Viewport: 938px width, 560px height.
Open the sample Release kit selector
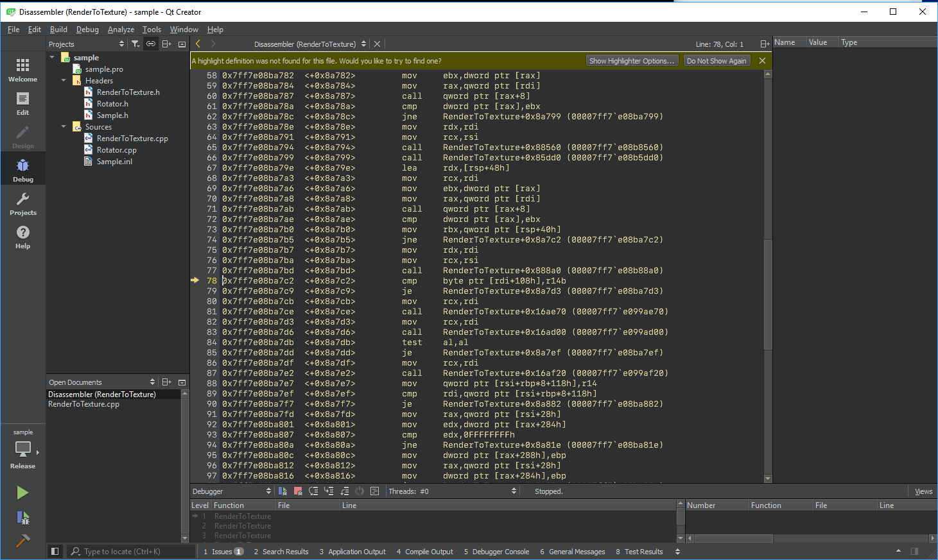click(22, 449)
